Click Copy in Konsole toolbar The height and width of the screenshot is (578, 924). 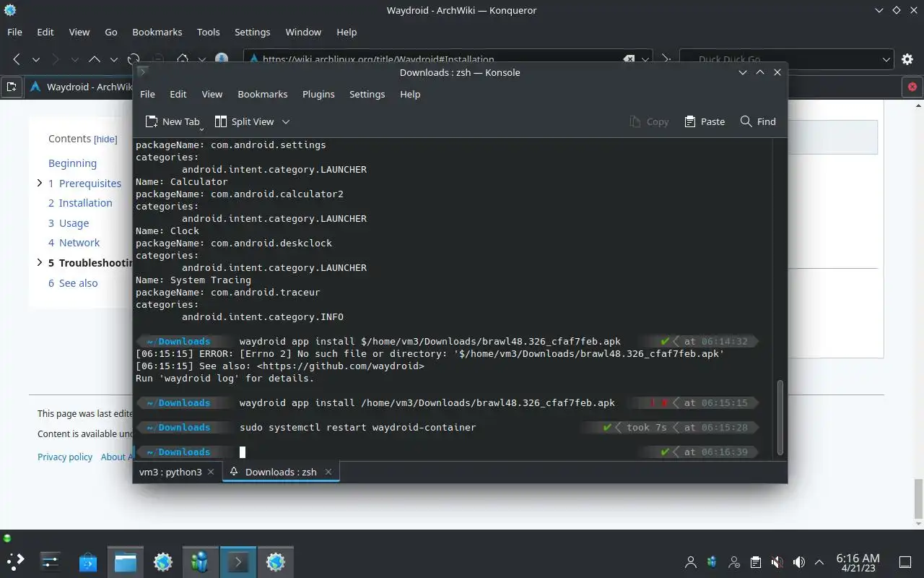(649, 121)
